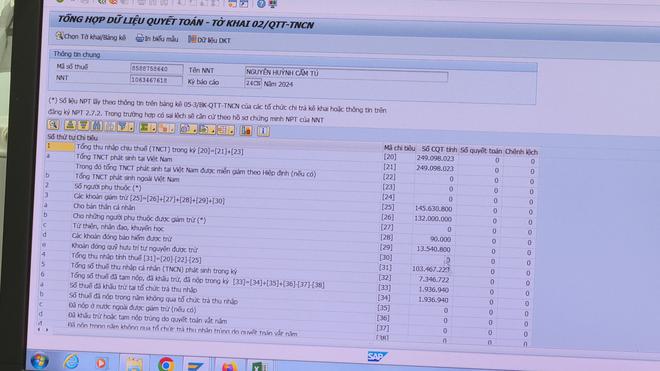660x371 pixels.
Task: Open Google Chrome from taskbar
Action: coord(166,364)
